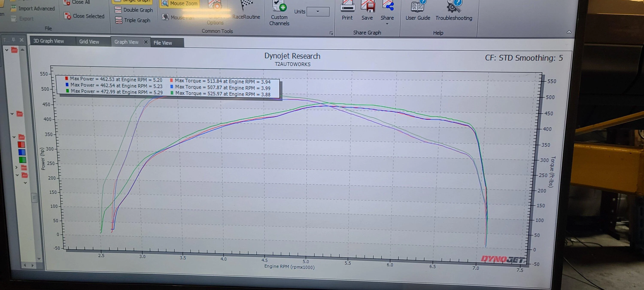Click the 'T2AUTOWORKS' graph subtitle
This screenshot has height=290, width=644.
click(293, 64)
